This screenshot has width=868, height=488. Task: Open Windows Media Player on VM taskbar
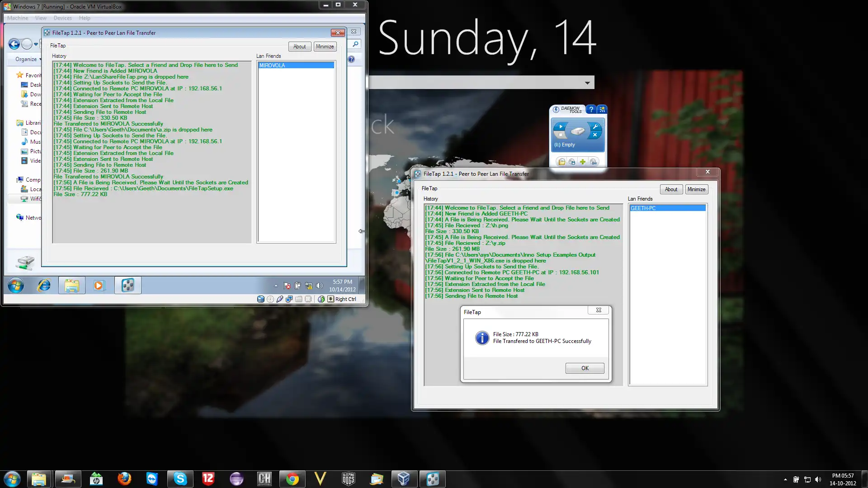[99, 286]
